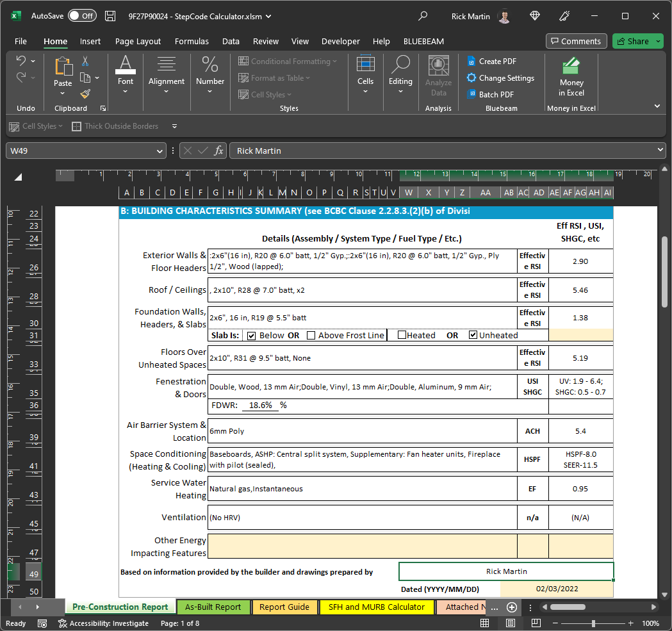Click the Paste clipboard icon
The image size is (672, 631).
tap(63, 67)
